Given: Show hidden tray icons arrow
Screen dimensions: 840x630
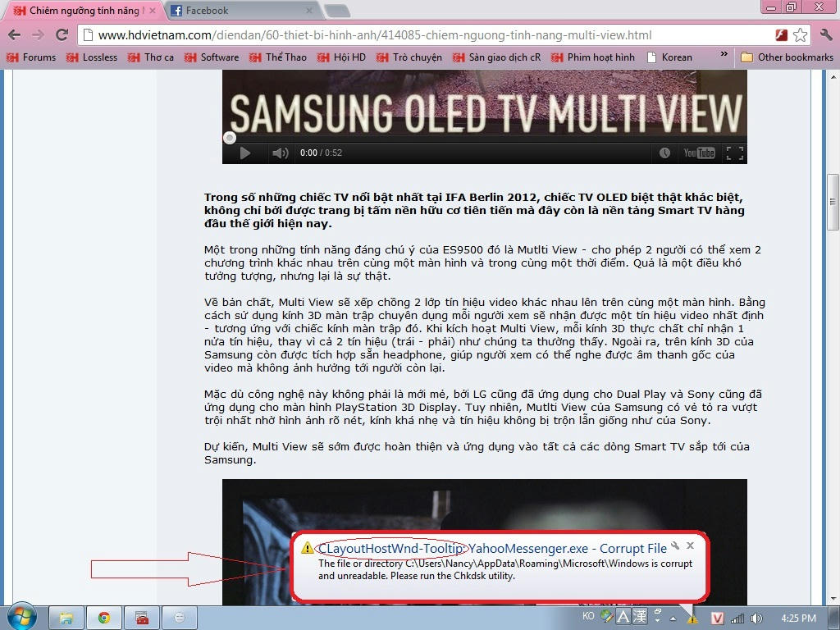Looking at the screenshot, I should (x=673, y=619).
